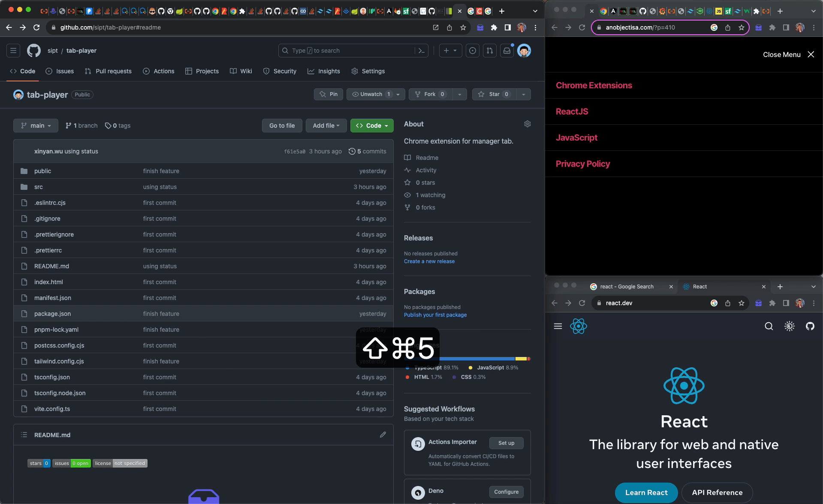
Task: Share the react.dev page via share icon
Action: (728, 303)
